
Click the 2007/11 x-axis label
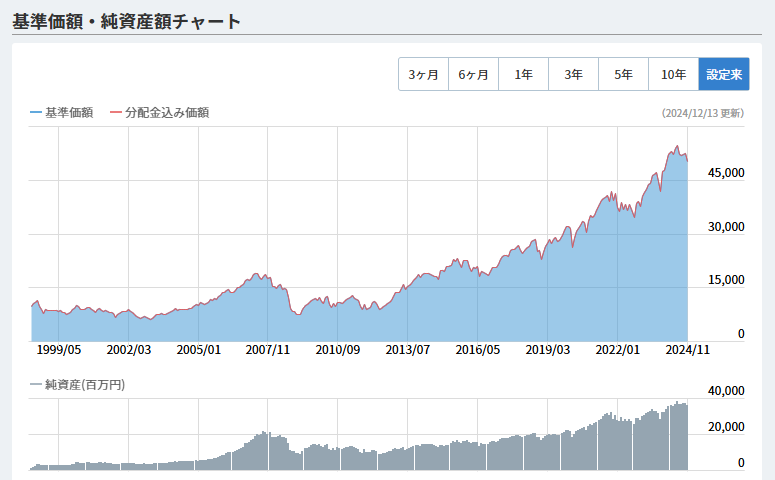pyautogui.click(x=267, y=350)
